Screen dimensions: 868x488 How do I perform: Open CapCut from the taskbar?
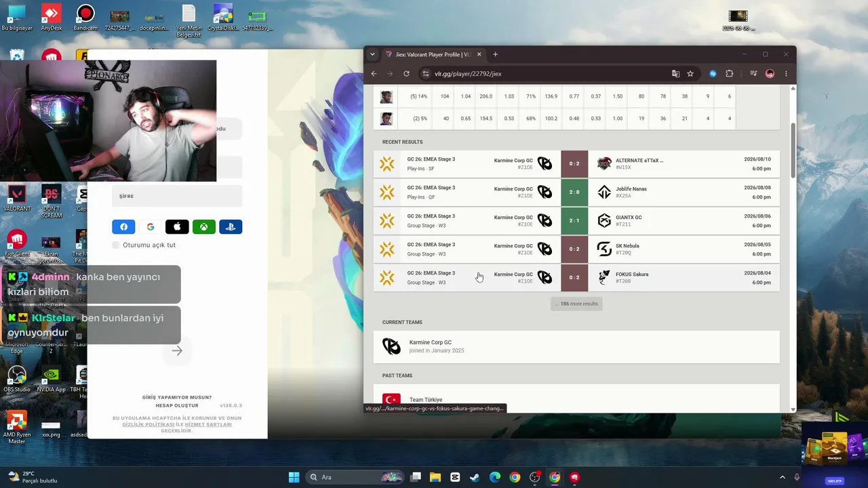[455, 477]
